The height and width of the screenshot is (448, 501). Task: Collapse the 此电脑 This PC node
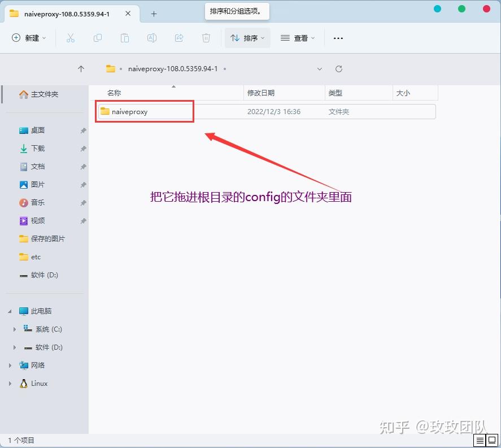(10, 311)
